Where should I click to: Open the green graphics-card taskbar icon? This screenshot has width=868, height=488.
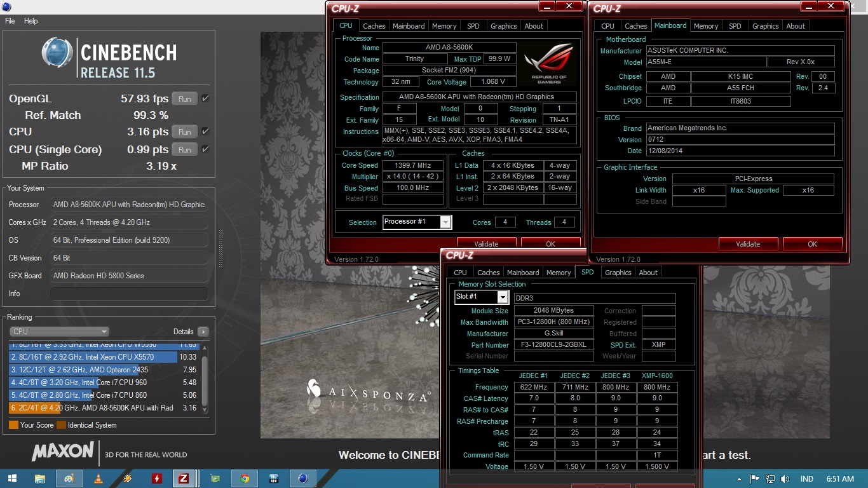click(x=215, y=478)
